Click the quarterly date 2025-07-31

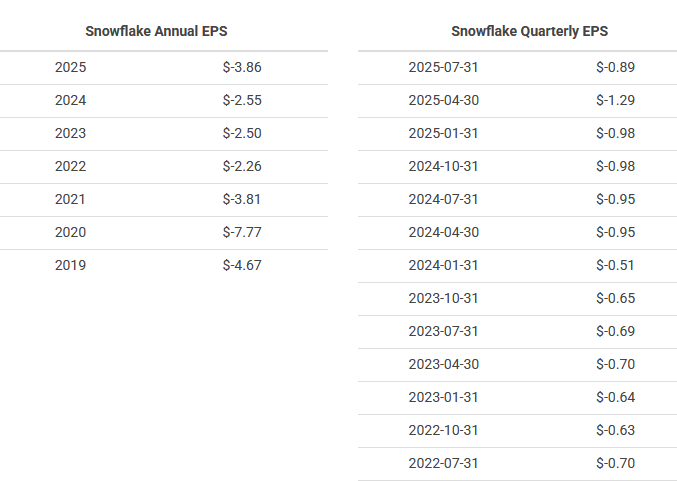(444, 68)
